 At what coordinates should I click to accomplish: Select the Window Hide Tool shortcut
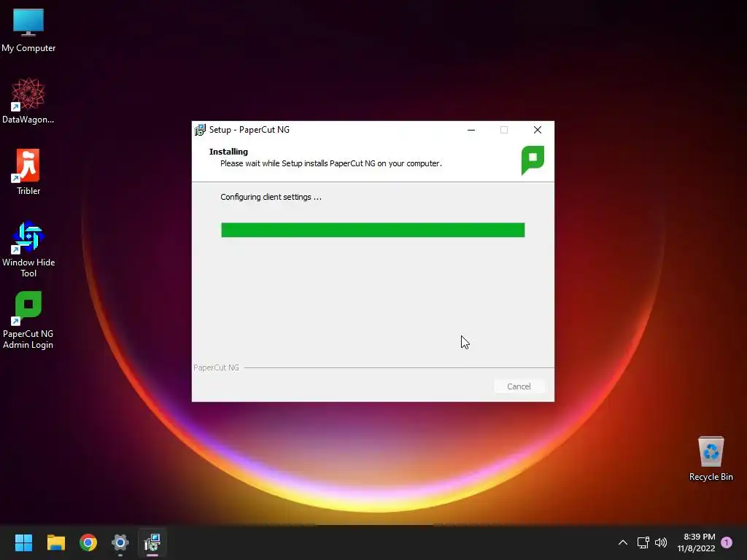[28, 249]
